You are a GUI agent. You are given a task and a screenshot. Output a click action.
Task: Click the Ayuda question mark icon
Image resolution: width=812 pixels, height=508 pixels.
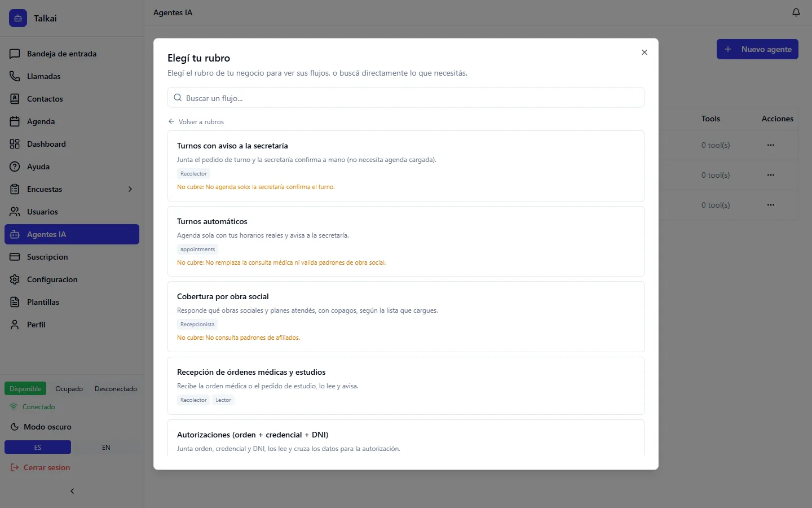15,167
